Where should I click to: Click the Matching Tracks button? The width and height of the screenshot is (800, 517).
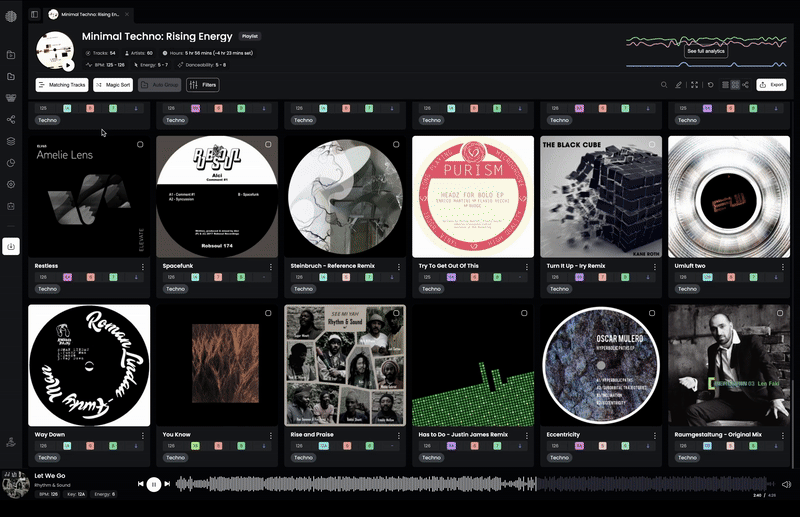tap(62, 85)
